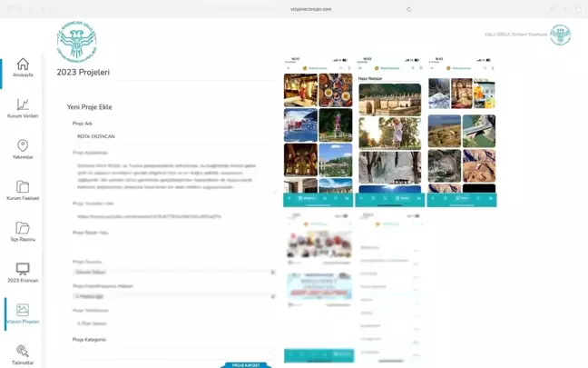The width and height of the screenshot is (588, 368).
Task: Click the Proje Adı field ROTA ERZINCAN
Action: 174,136
